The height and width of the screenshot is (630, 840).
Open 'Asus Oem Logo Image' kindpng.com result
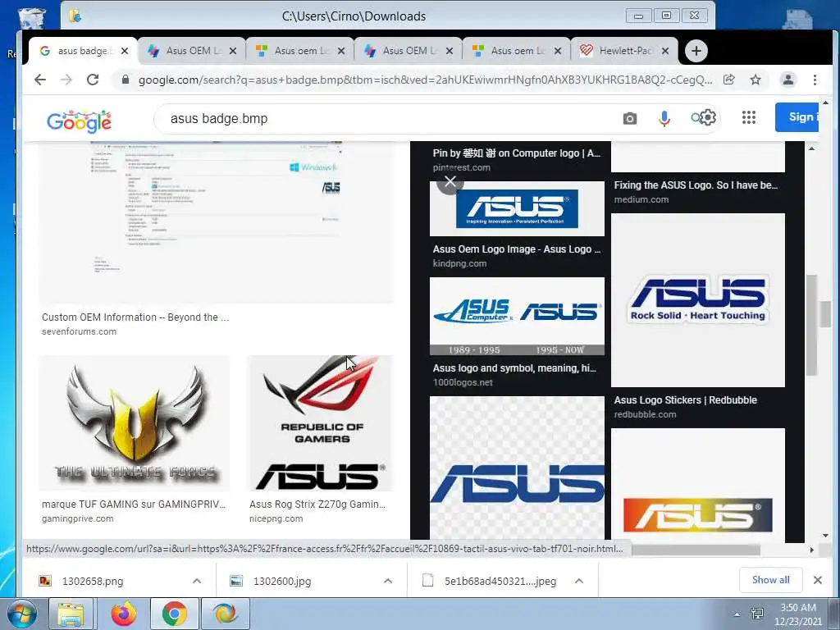pos(517,249)
